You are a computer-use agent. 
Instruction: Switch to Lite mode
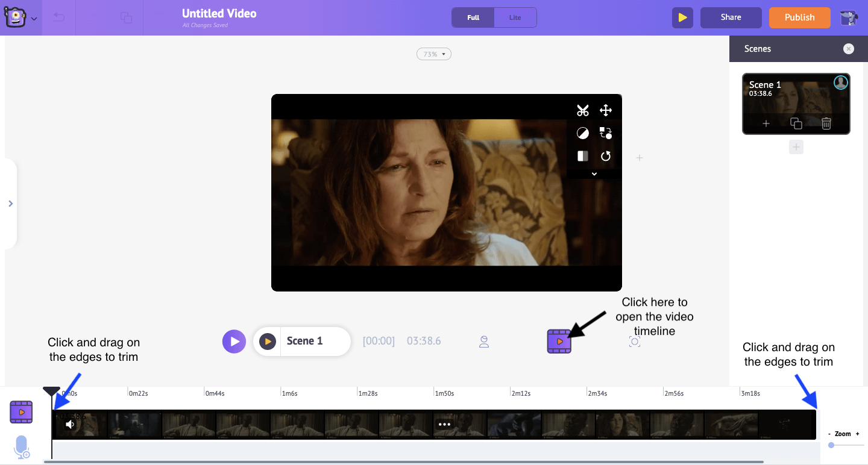pos(515,17)
